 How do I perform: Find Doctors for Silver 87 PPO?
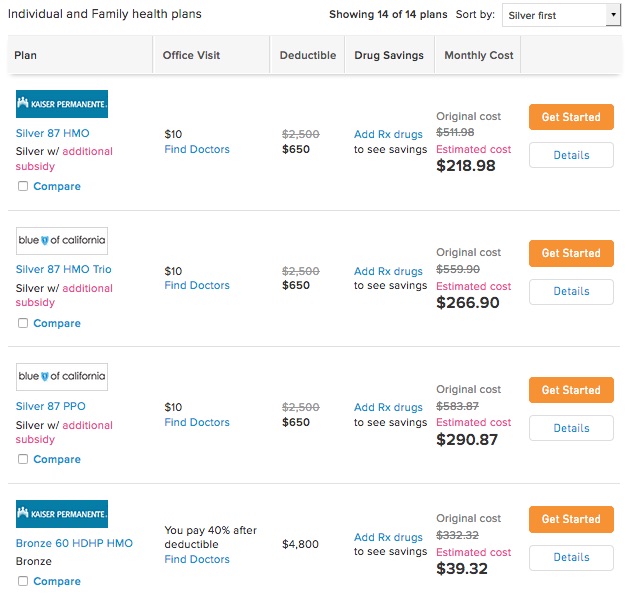197,422
